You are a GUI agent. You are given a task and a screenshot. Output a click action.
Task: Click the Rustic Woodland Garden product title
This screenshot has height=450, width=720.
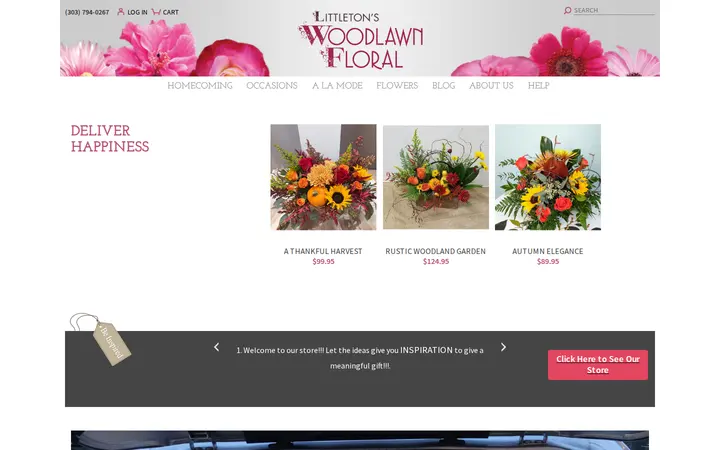(436, 251)
